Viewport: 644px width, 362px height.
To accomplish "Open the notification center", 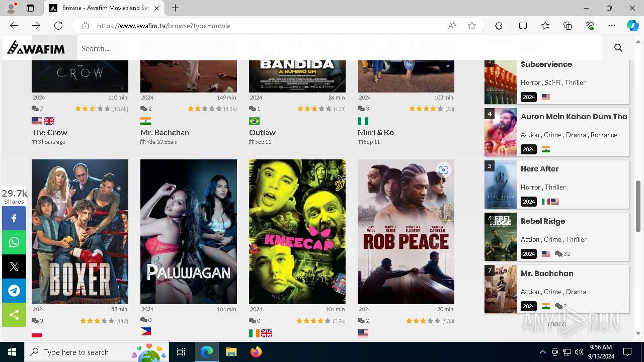I will [x=627, y=352].
